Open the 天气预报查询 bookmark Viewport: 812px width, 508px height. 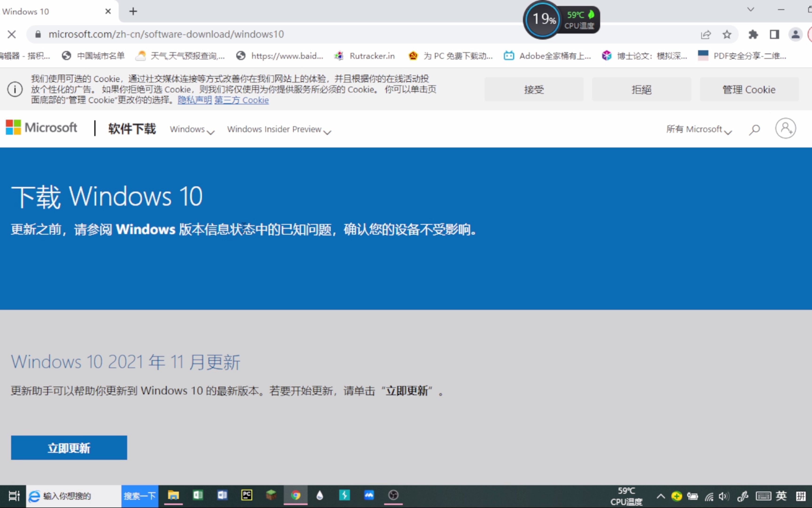point(180,56)
